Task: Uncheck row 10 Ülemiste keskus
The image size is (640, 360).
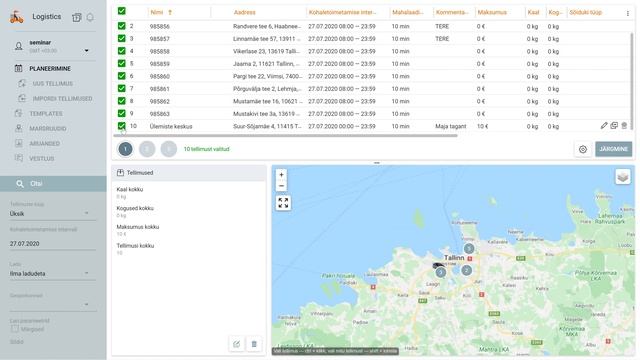Action: point(122,126)
